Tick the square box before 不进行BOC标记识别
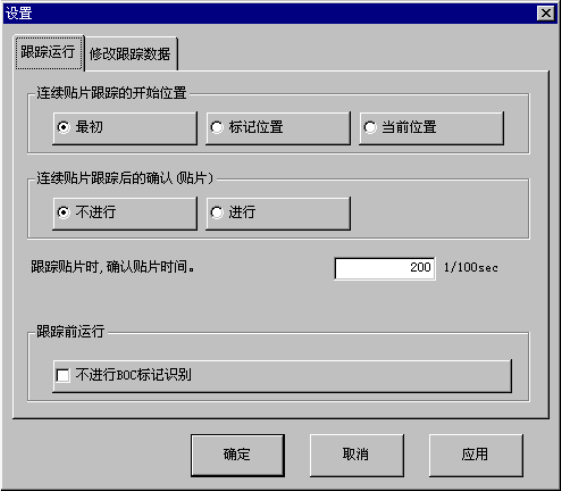The height and width of the screenshot is (491, 561). click(x=63, y=375)
